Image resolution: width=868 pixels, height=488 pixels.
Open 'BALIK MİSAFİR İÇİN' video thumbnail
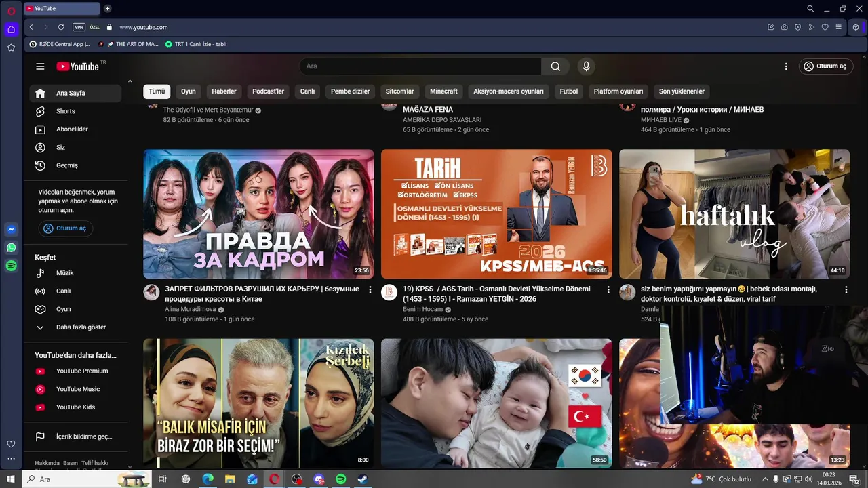[x=258, y=403]
